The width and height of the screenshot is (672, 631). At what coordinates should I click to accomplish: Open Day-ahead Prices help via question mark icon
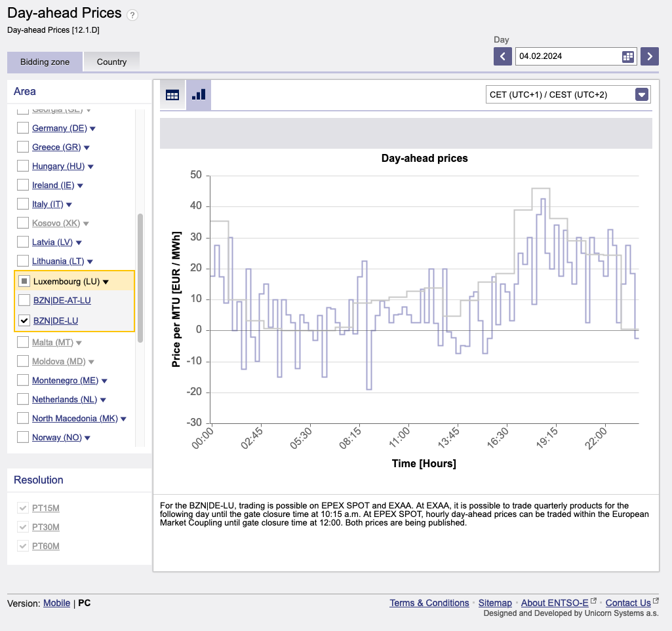tap(132, 14)
